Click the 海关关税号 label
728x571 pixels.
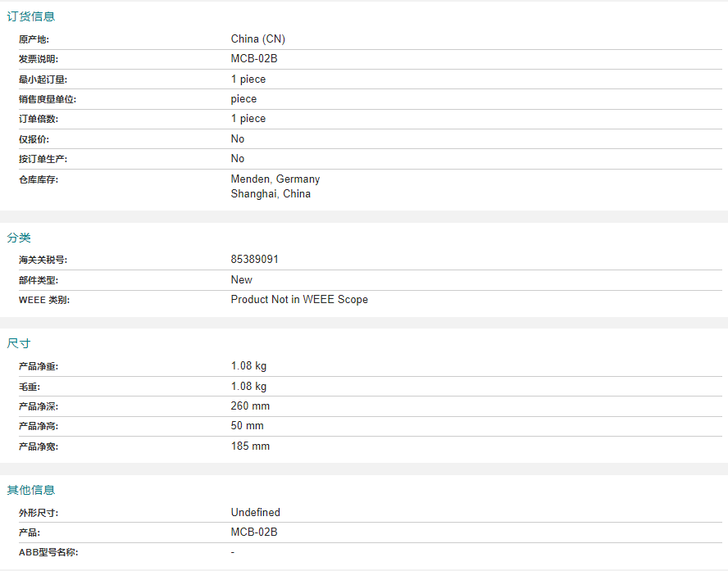[43, 261]
